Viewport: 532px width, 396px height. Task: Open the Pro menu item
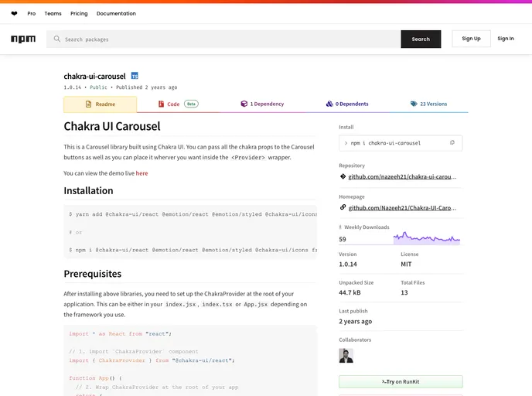[x=32, y=14]
